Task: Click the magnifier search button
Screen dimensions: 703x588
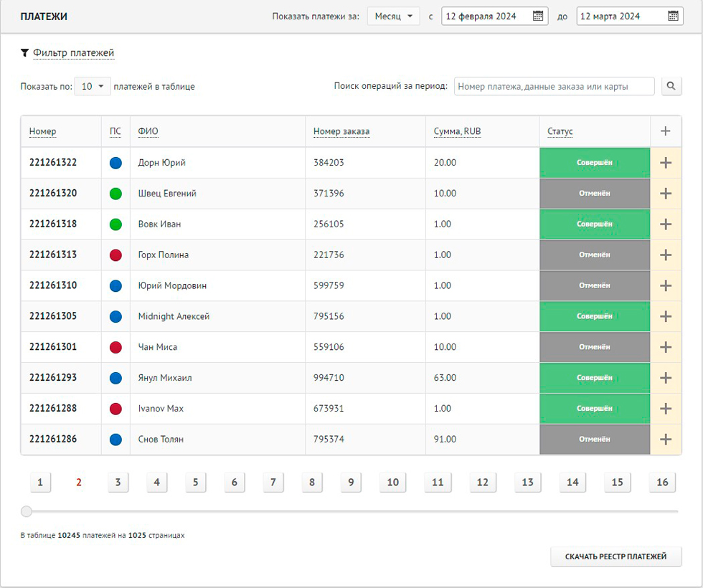Action: pos(671,86)
